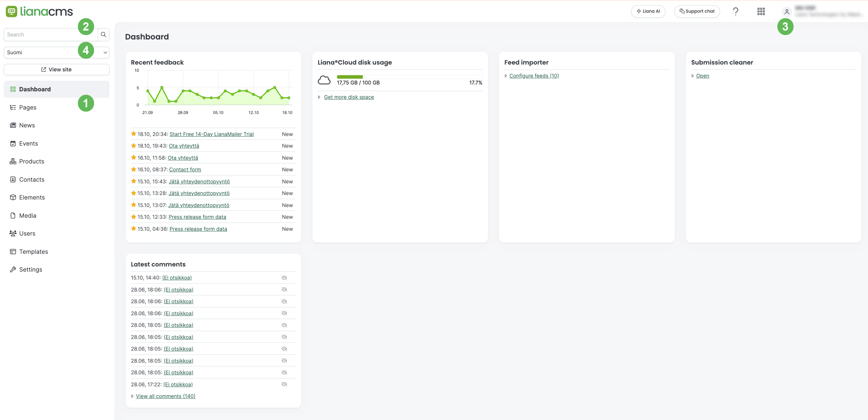The width and height of the screenshot is (868, 420).
Task: Select Dashboard in the sidebar
Action: point(57,89)
